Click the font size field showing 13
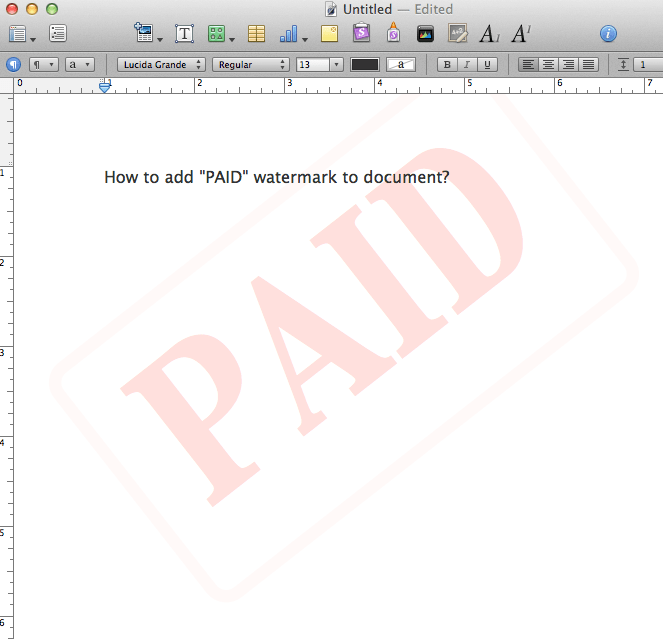This screenshot has width=663, height=639. [313, 65]
